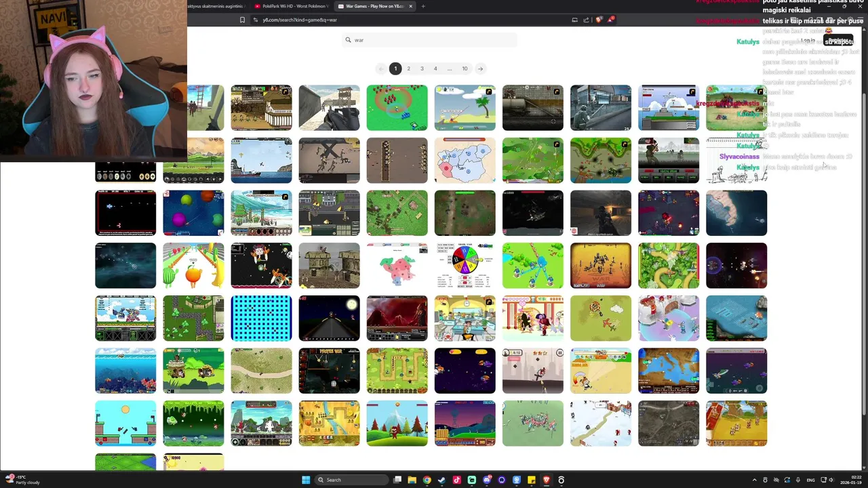Click the search magnifier icon on Y8

coord(348,40)
